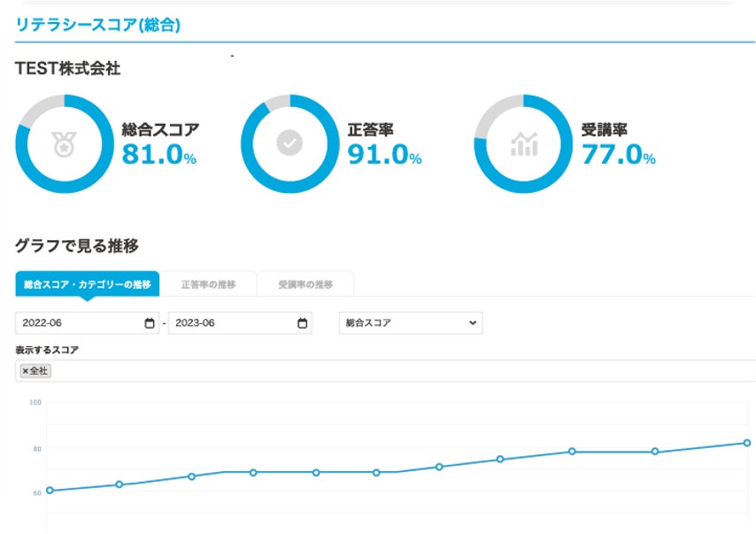Click inside the 表示するスコア tag input box
The image size is (756, 534).
386,371
